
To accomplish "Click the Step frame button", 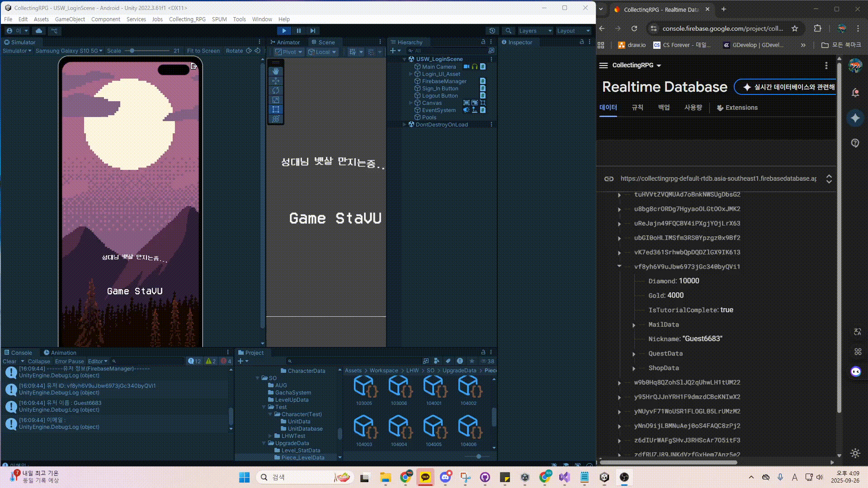I will click(313, 31).
